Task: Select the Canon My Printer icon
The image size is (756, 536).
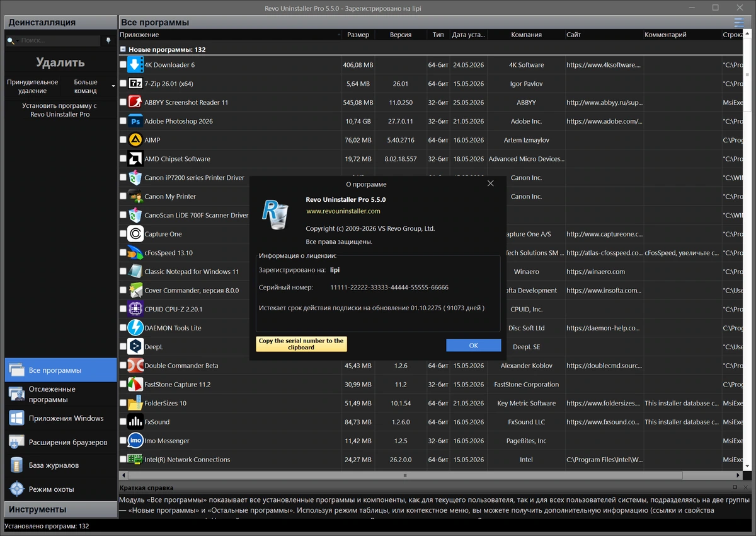Action: tap(135, 196)
